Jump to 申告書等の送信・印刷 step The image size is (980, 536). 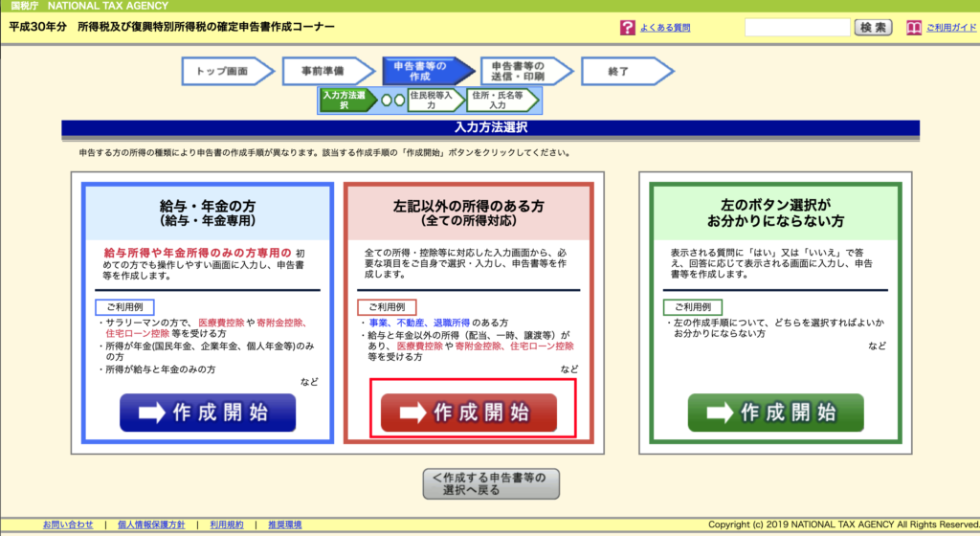[520, 71]
